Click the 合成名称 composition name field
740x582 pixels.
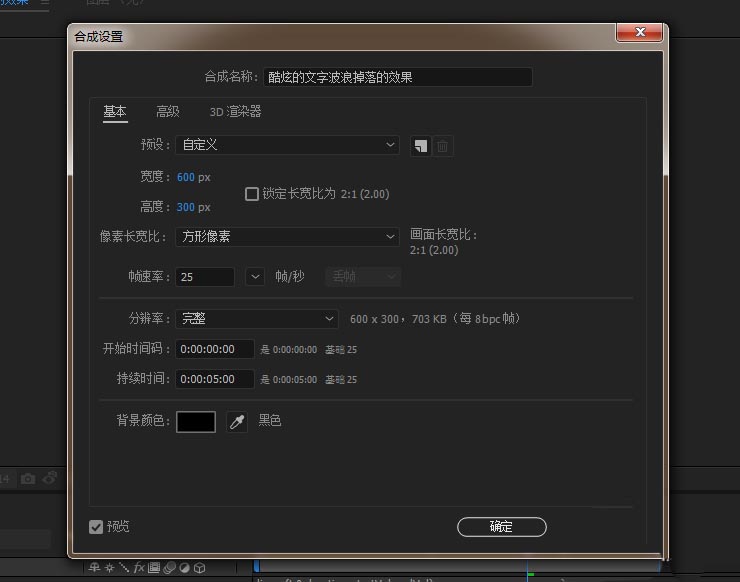(x=398, y=77)
